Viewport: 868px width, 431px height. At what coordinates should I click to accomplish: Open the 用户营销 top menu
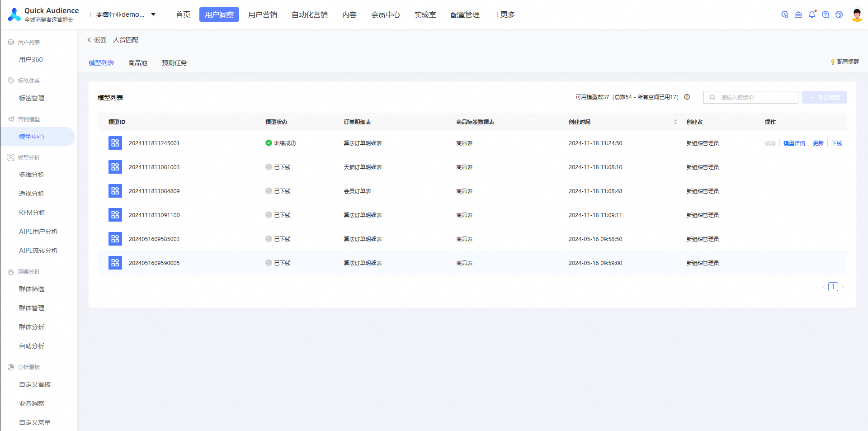click(263, 14)
